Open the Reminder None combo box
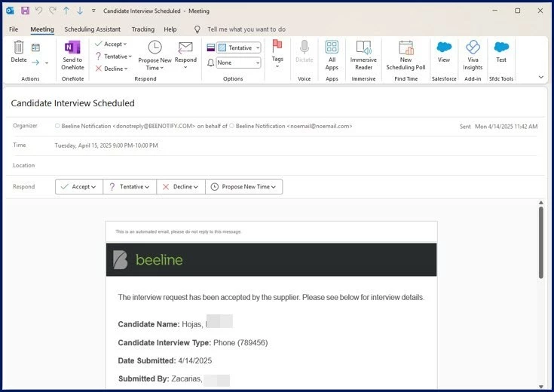Viewport: 554px width, 392px height. click(x=238, y=63)
